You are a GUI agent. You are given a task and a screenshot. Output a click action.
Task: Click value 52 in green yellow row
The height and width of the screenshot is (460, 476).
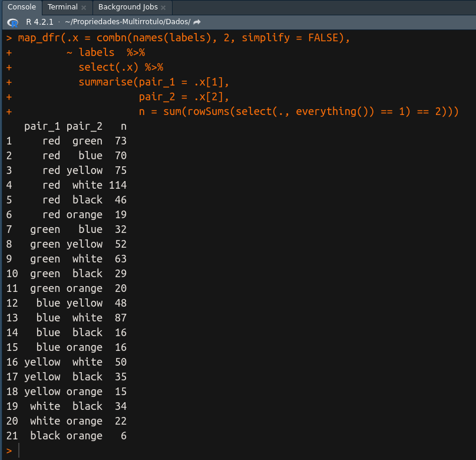click(x=121, y=244)
